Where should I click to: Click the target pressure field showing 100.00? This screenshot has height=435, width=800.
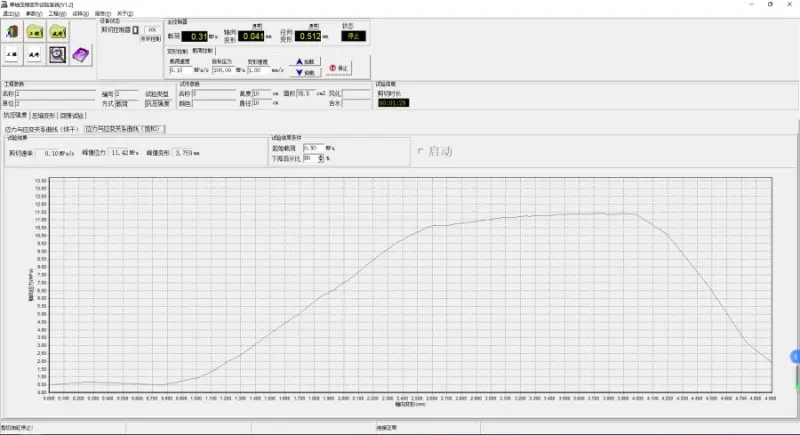click(x=223, y=70)
